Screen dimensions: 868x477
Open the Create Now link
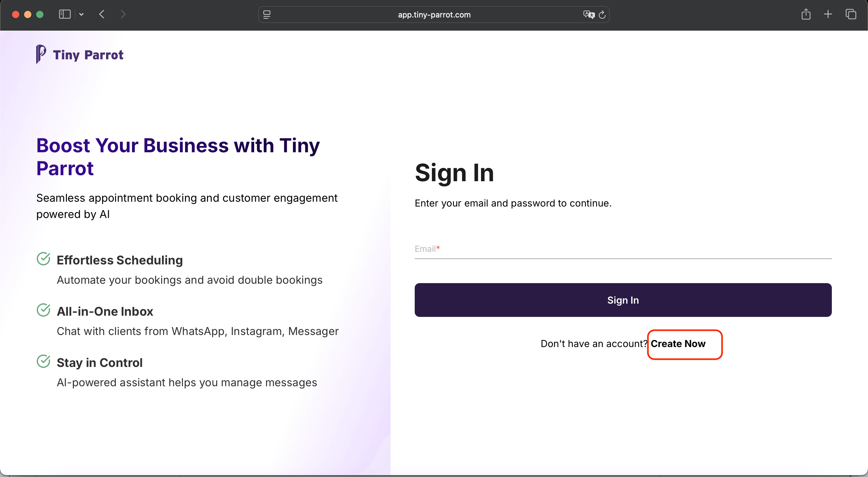tap(678, 344)
